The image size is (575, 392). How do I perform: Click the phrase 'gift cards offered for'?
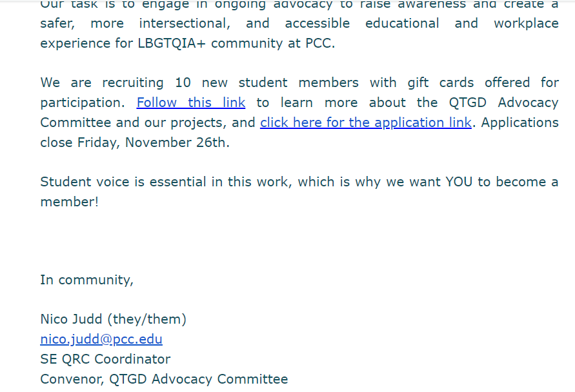[483, 83]
